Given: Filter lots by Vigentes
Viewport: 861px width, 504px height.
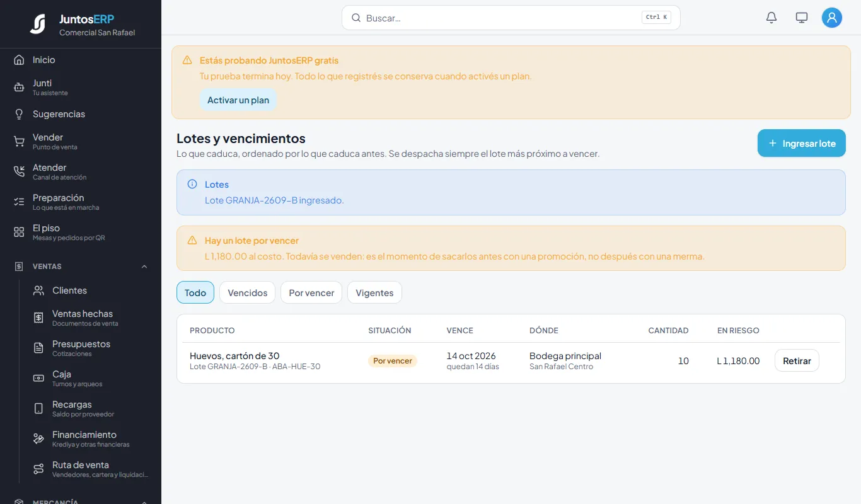Looking at the screenshot, I should tap(374, 292).
